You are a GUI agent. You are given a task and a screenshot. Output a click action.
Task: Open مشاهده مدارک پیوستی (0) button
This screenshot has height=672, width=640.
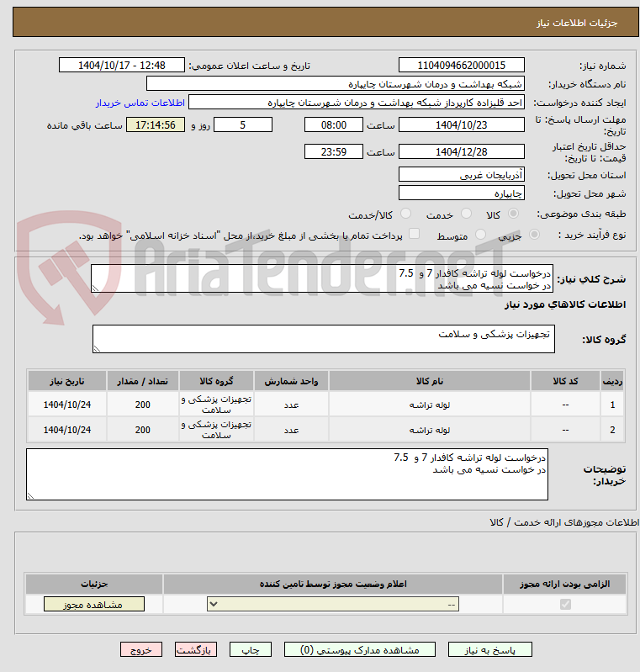pos(360,650)
